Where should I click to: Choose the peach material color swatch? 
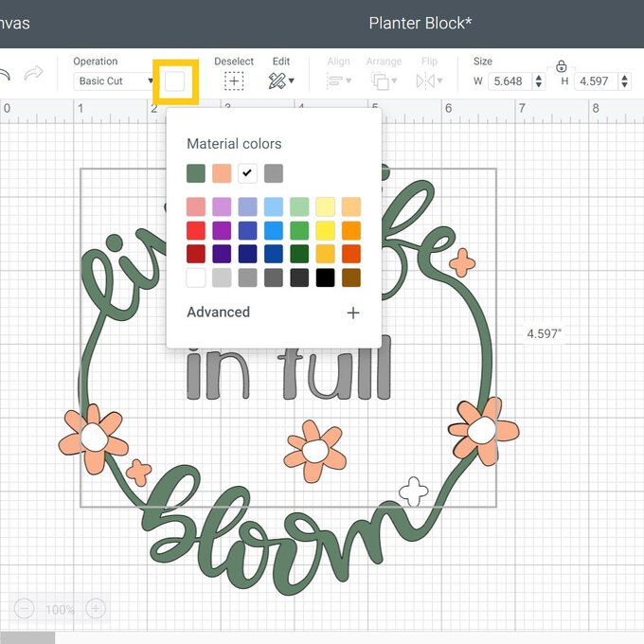(x=222, y=173)
